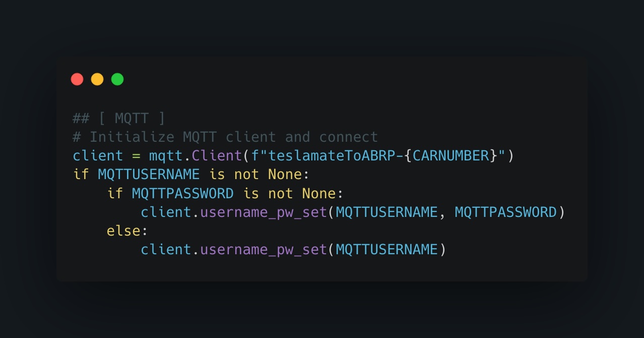Click username_pw_set in the two-argument call
The width and height of the screenshot is (644, 338).
click(x=264, y=212)
